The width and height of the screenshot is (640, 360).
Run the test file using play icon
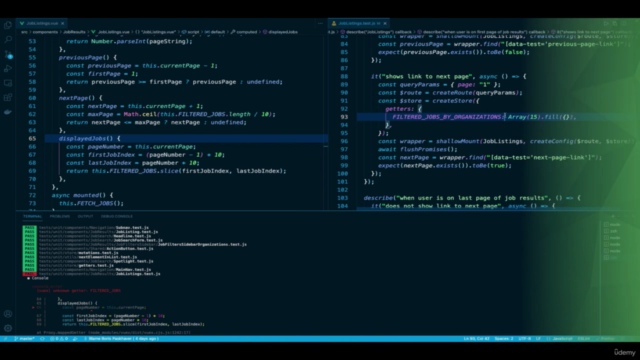606,23
